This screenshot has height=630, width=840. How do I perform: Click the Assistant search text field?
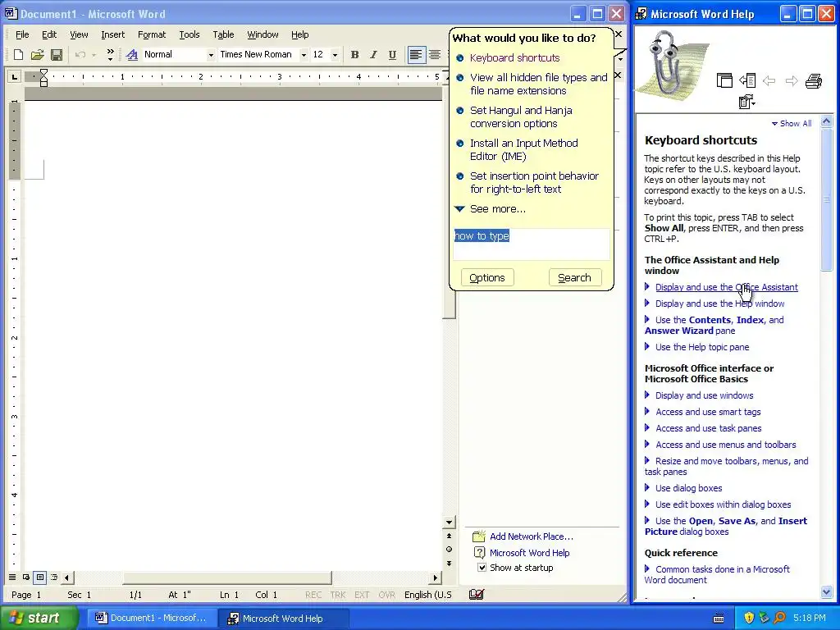[x=532, y=244]
